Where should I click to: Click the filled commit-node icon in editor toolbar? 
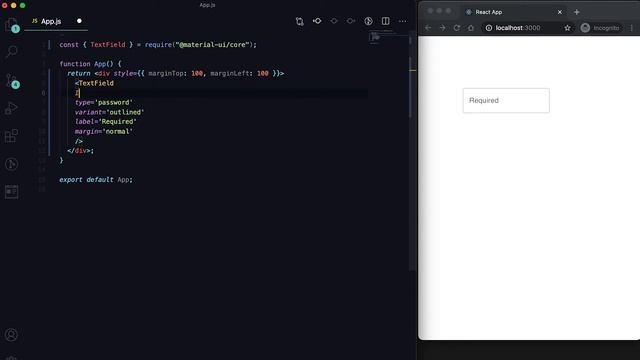point(317,21)
